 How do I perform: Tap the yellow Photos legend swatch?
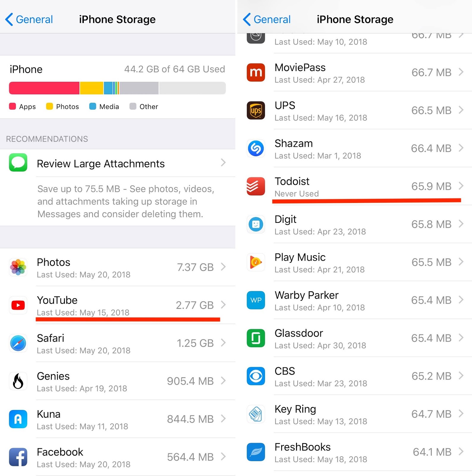coord(49,106)
